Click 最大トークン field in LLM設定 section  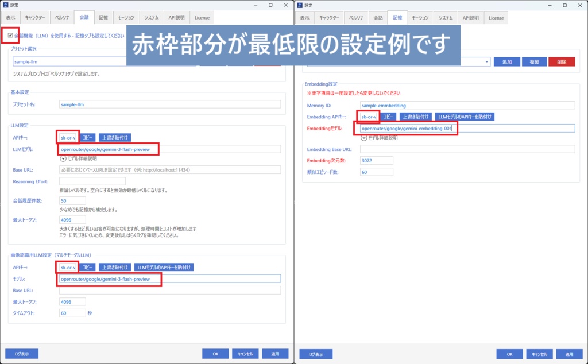pyautogui.click(x=72, y=220)
